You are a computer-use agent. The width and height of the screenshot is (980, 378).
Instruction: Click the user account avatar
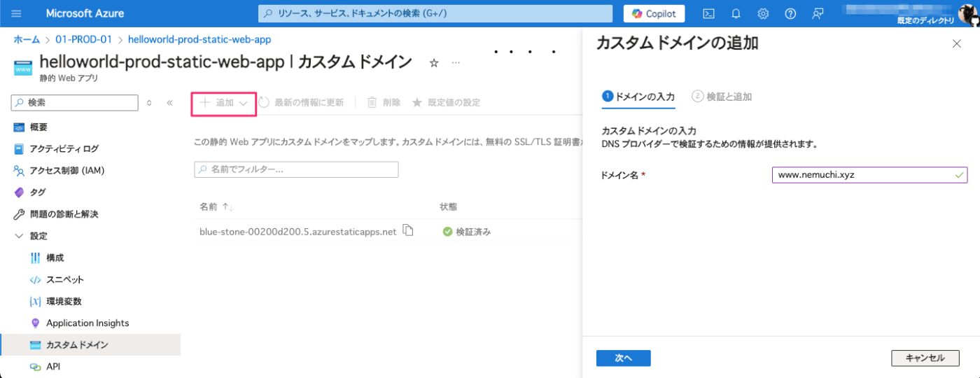[x=967, y=13]
